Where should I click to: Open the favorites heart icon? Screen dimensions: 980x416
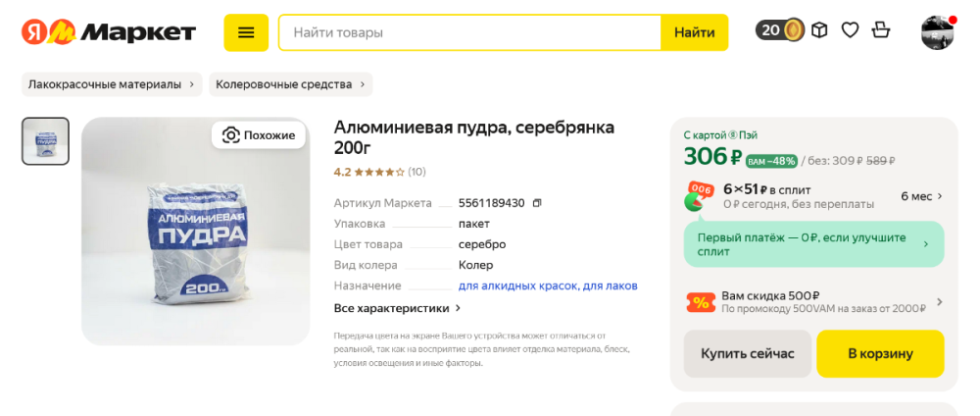[850, 30]
